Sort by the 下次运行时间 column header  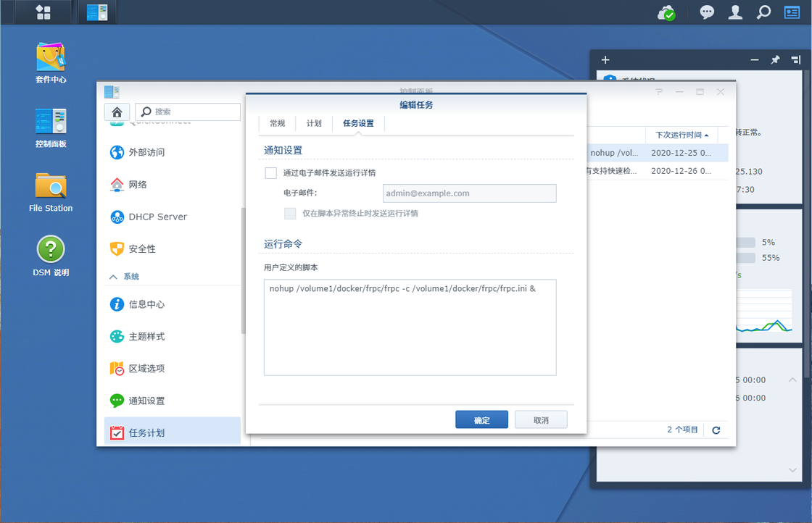(x=681, y=135)
